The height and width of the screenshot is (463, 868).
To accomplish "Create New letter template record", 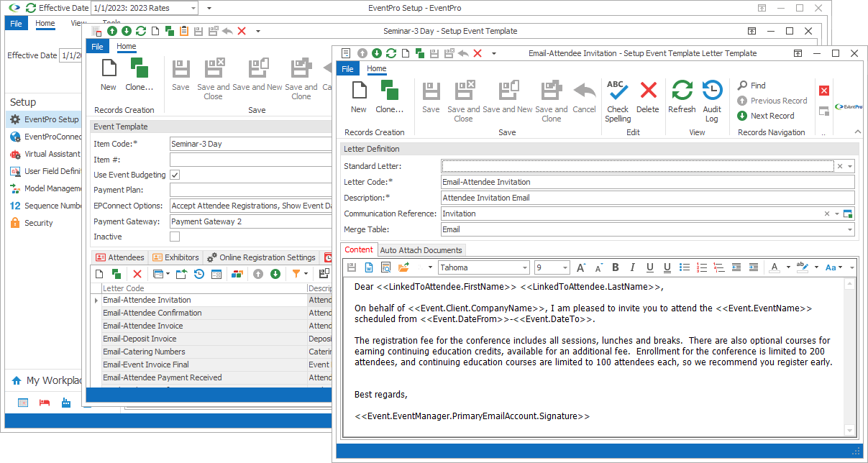I will tap(359, 96).
